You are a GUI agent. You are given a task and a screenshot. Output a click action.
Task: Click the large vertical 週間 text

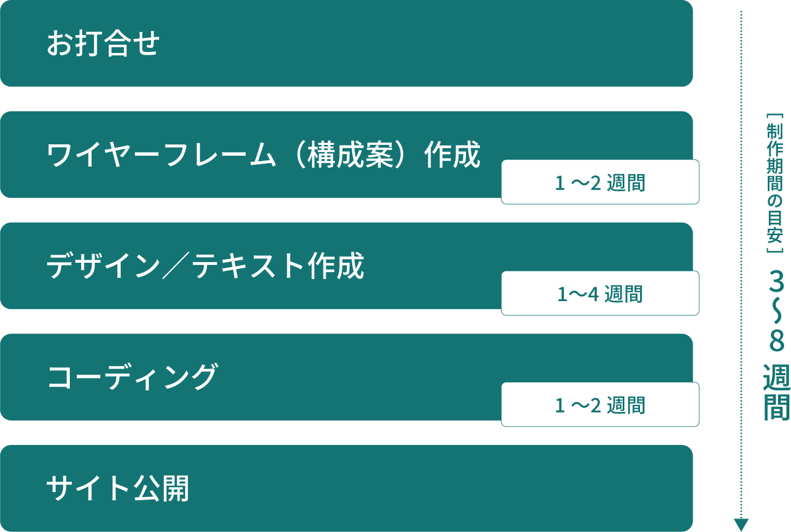point(776,393)
